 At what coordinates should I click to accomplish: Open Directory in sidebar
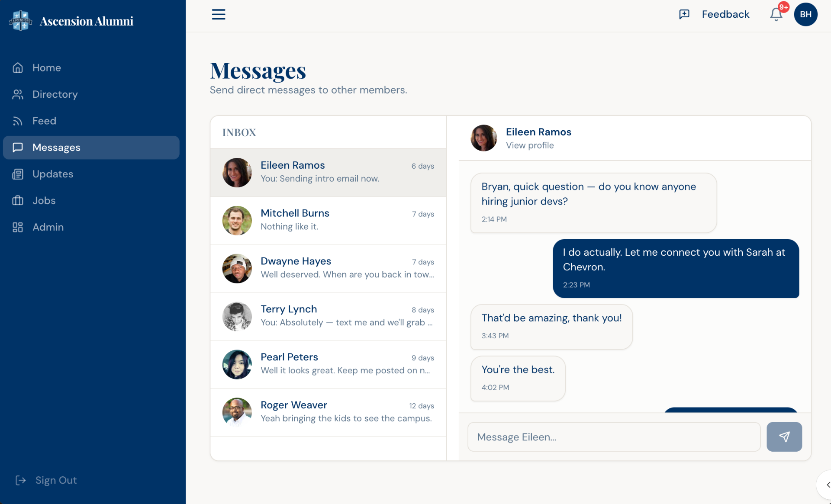tap(55, 94)
